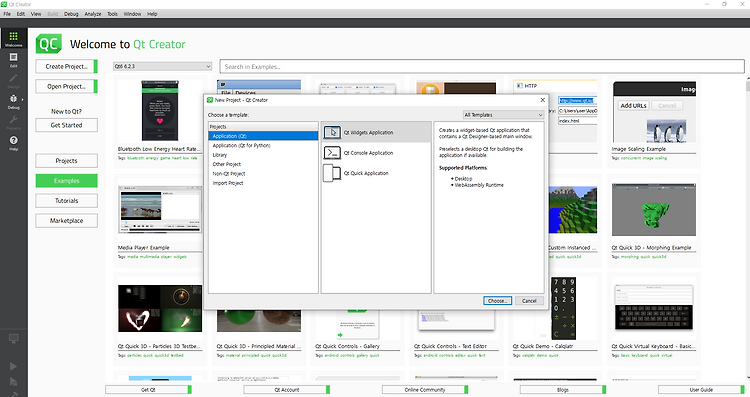Click the Blogs link button

click(563, 390)
